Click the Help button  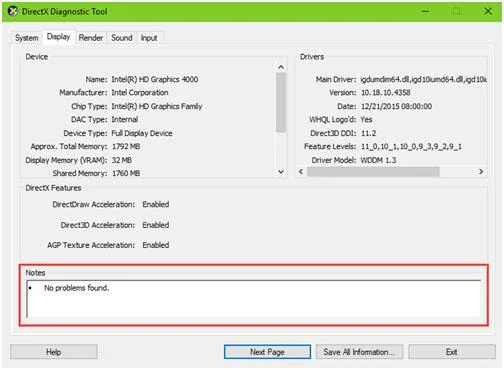(x=54, y=352)
